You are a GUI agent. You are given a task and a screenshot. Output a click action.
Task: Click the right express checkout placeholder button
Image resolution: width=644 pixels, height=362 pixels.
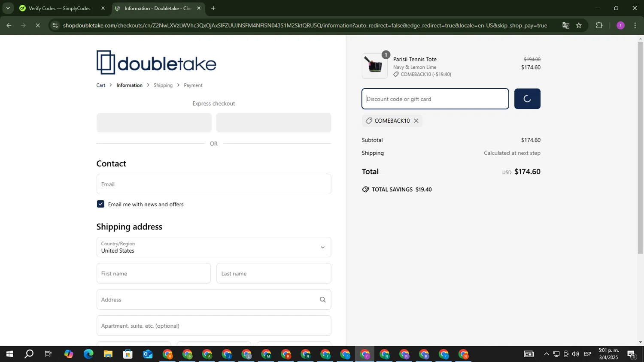tap(273, 123)
